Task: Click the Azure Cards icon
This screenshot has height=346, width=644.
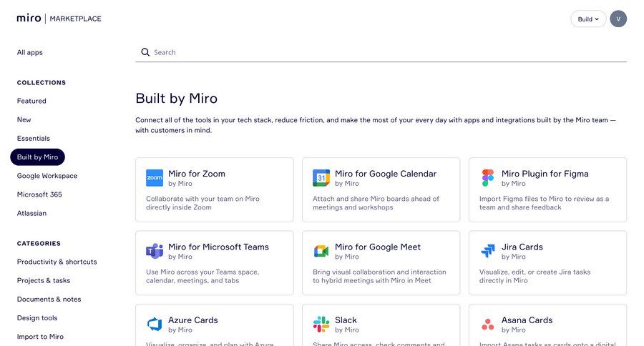Action: (x=155, y=325)
